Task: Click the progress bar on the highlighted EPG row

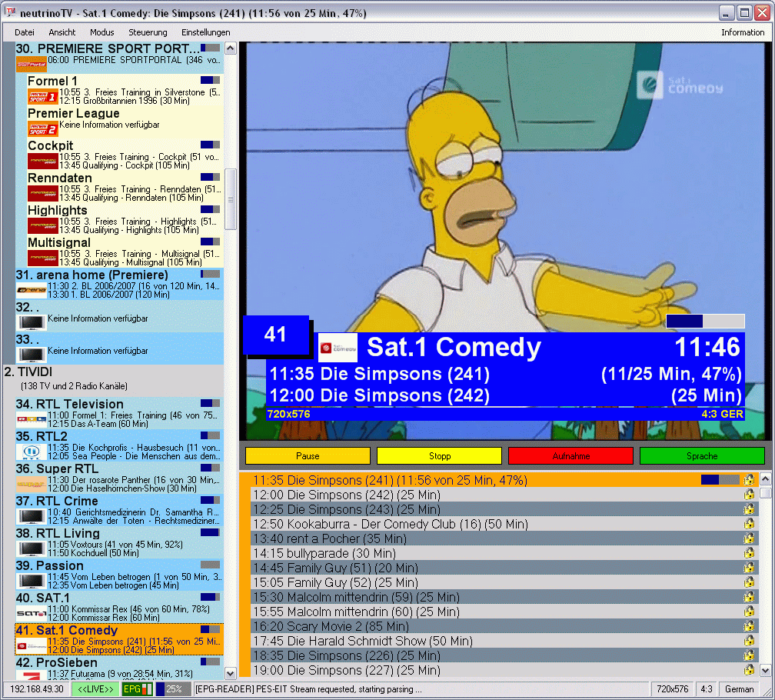Action: coord(720,479)
